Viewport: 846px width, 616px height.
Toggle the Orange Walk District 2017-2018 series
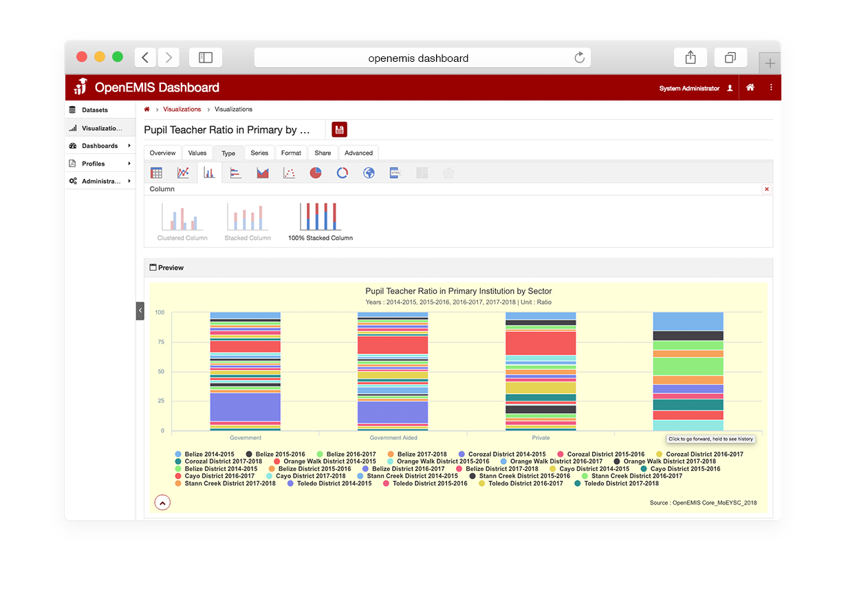(x=665, y=462)
